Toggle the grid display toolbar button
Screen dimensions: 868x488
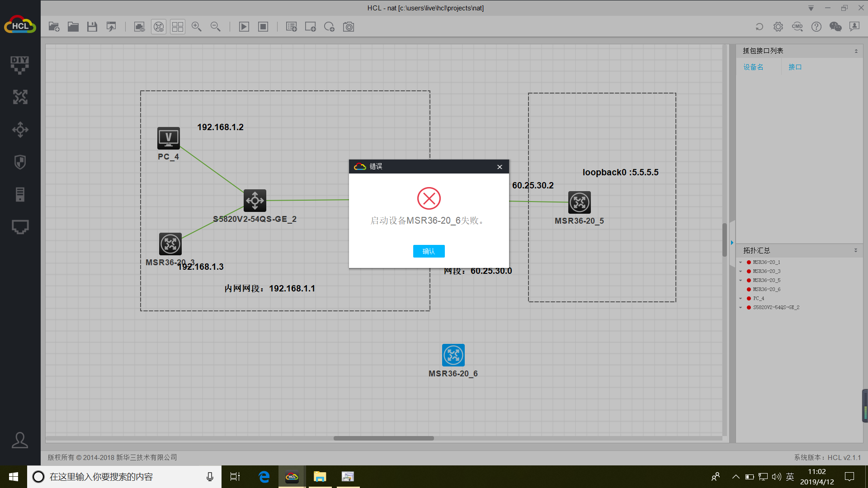(x=178, y=27)
